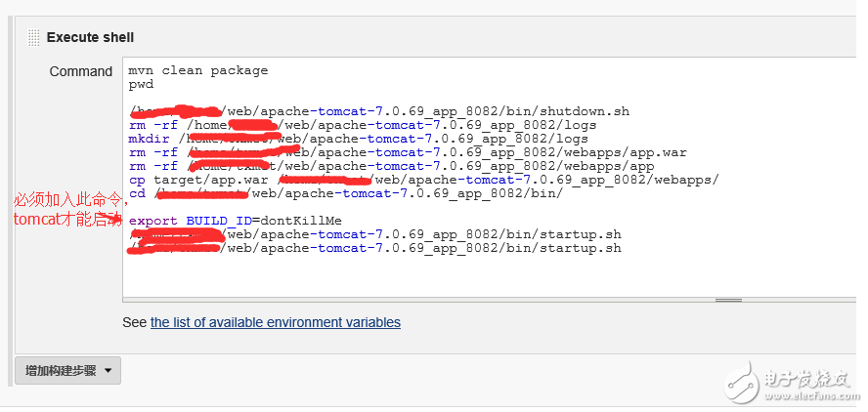This screenshot has width=868, height=412.
Task: Click the last startup.sh line
Action: (374, 248)
